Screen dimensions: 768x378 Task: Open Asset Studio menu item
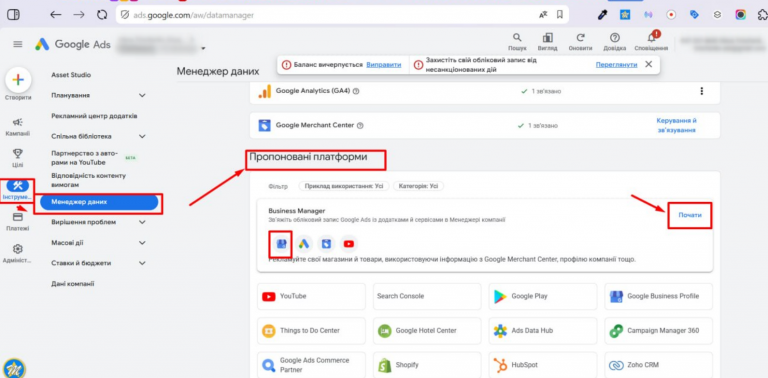[x=71, y=75]
